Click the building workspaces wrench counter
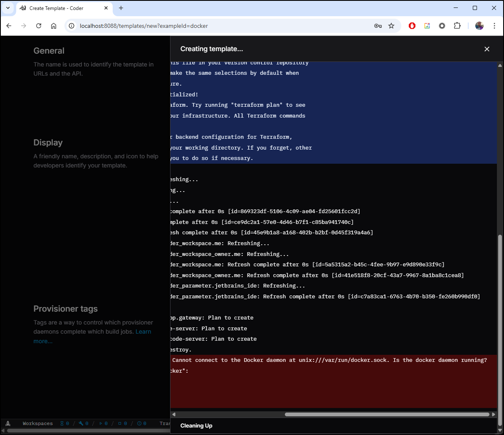The image size is (504, 435). coord(84,423)
